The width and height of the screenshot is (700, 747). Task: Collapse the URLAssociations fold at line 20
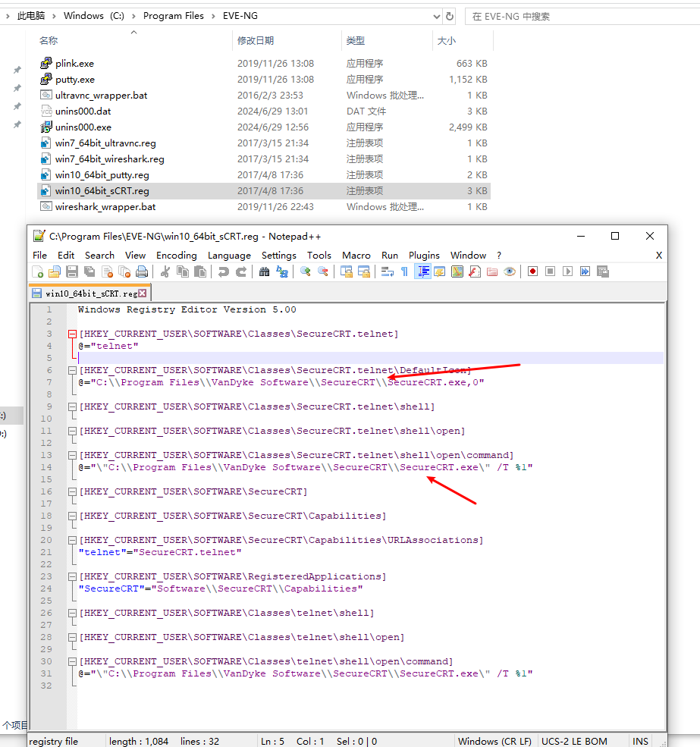coord(72,540)
